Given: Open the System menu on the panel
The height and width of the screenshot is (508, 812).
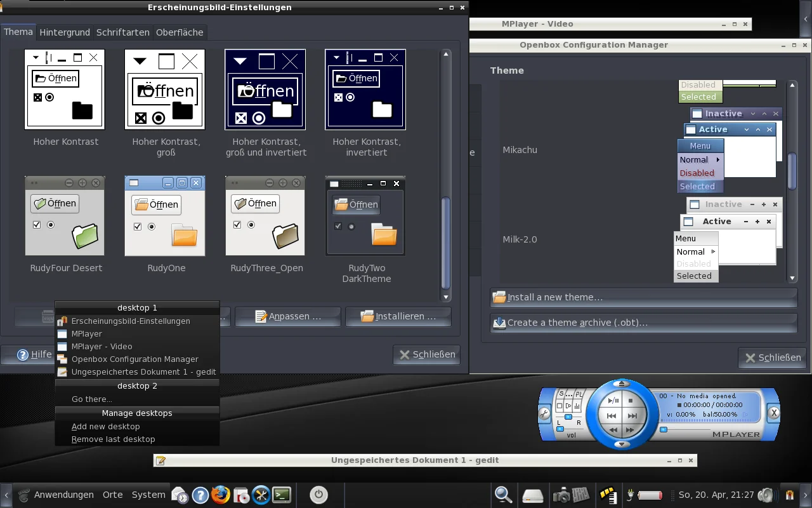Looking at the screenshot, I should pyautogui.click(x=148, y=495).
